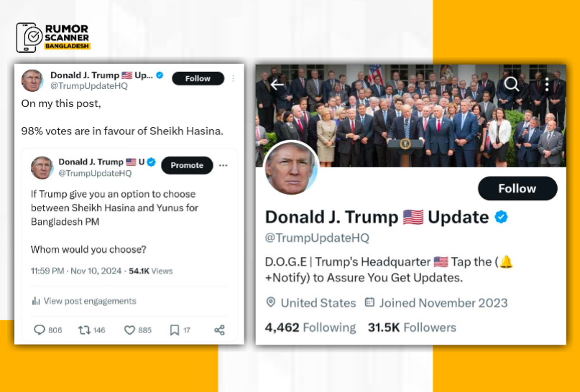Expand the horizontal dots menu beside Promote
This screenshot has width=580, height=392.
[x=223, y=166]
